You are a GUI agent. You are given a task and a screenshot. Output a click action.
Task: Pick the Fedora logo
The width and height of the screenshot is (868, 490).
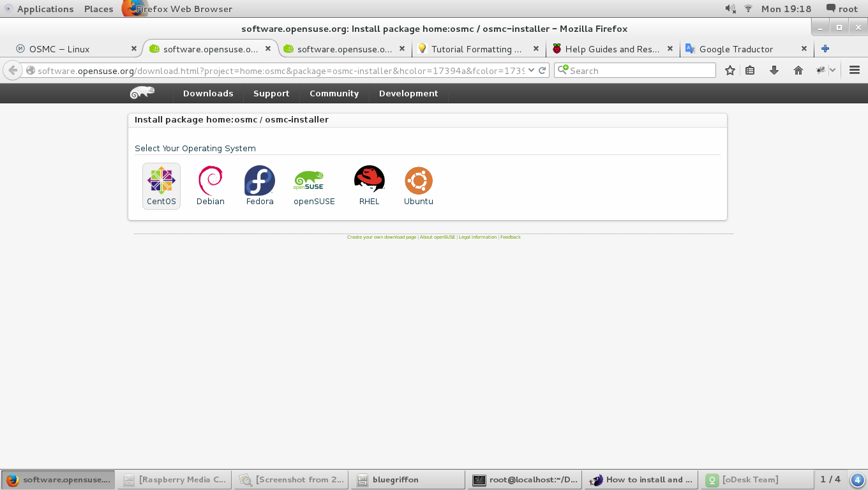(x=260, y=181)
